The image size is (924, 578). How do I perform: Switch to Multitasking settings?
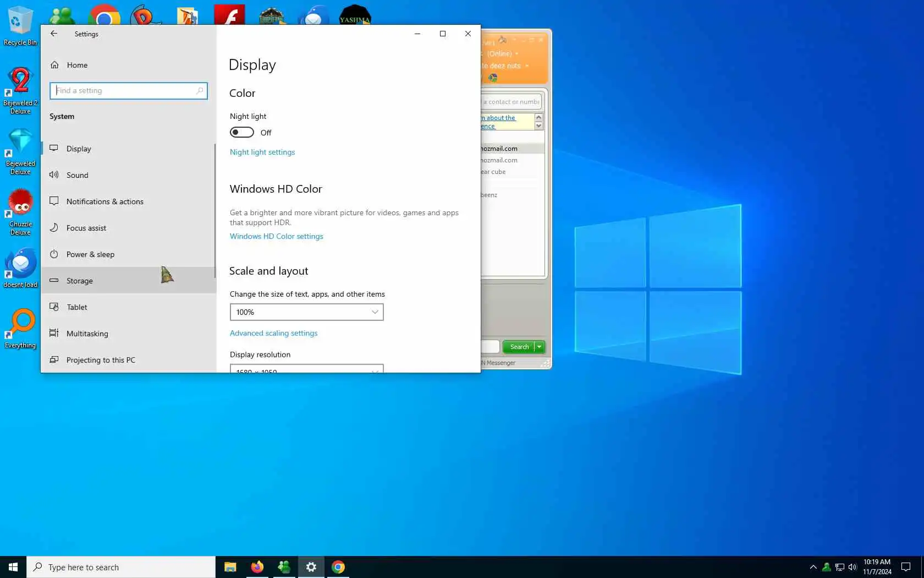(x=129, y=334)
